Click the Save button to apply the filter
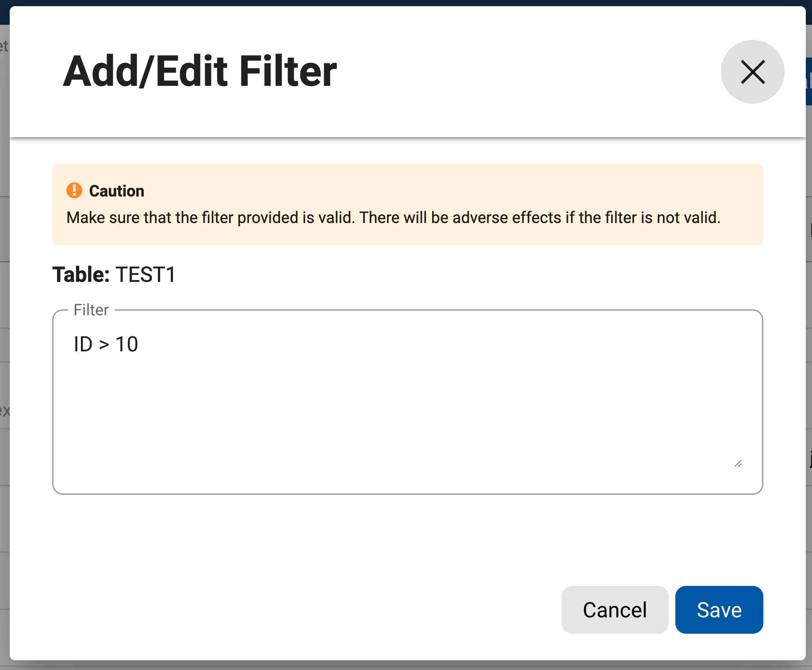Viewport: 812px width, 670px height. click(719, 609)
